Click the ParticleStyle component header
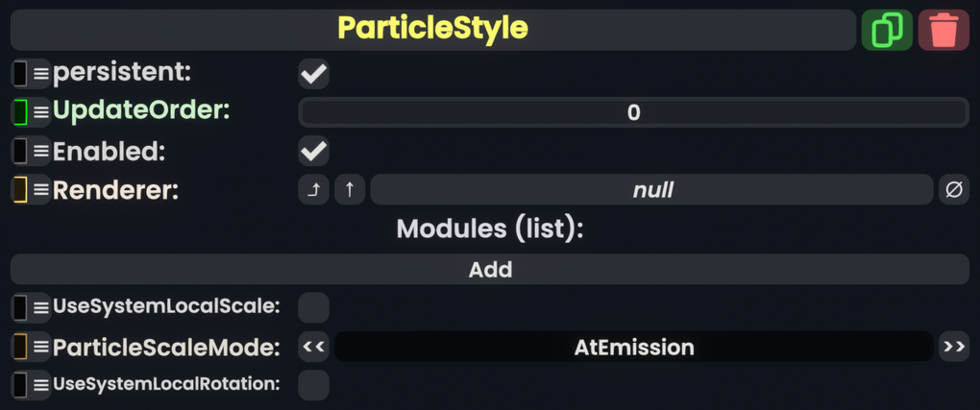The height and width of the screenshot is (410, 980). click(432, 29)
